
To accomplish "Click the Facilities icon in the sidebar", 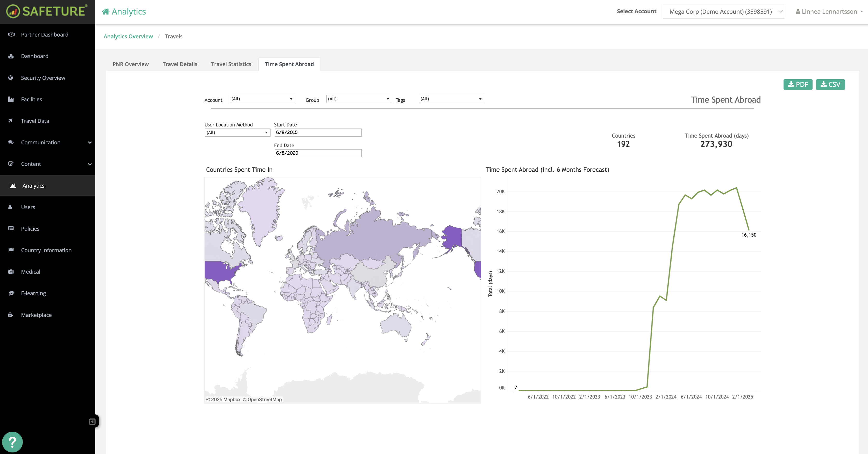I will point(11,99).
